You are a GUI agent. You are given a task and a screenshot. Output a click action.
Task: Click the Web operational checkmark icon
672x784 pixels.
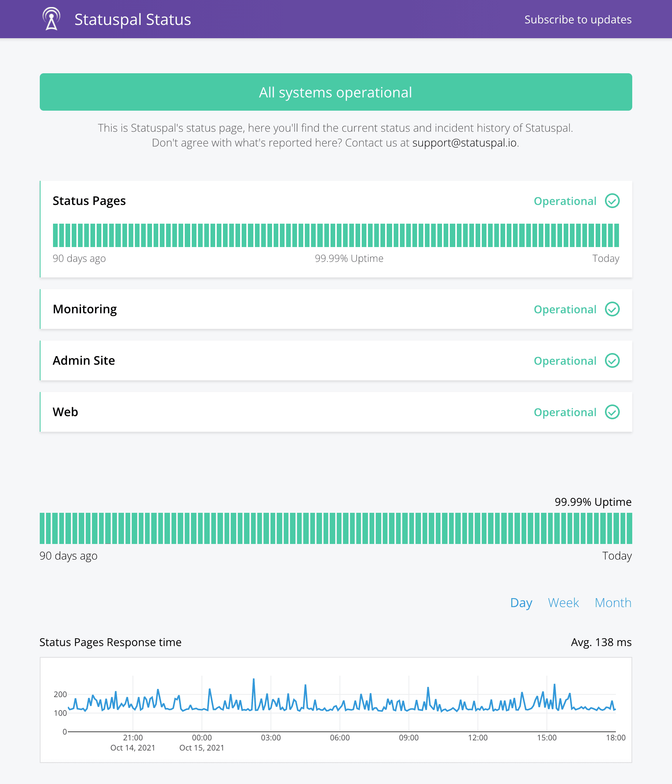point(612,412)
